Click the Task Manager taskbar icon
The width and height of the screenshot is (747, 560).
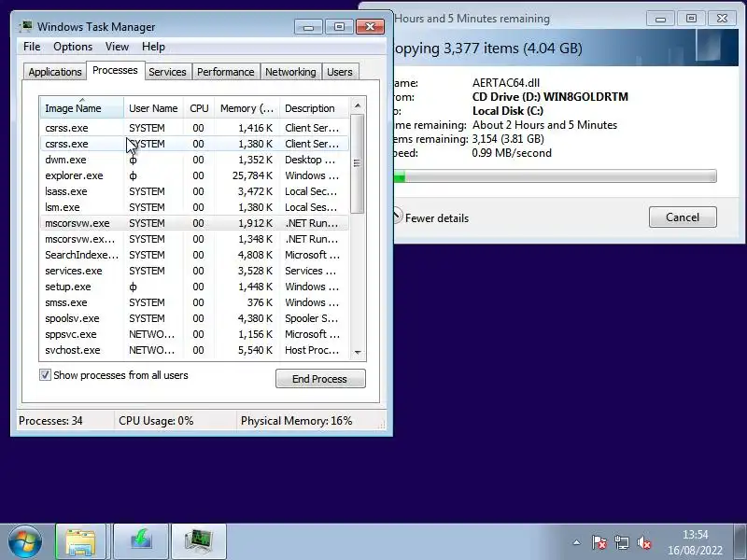click(199, 541)
